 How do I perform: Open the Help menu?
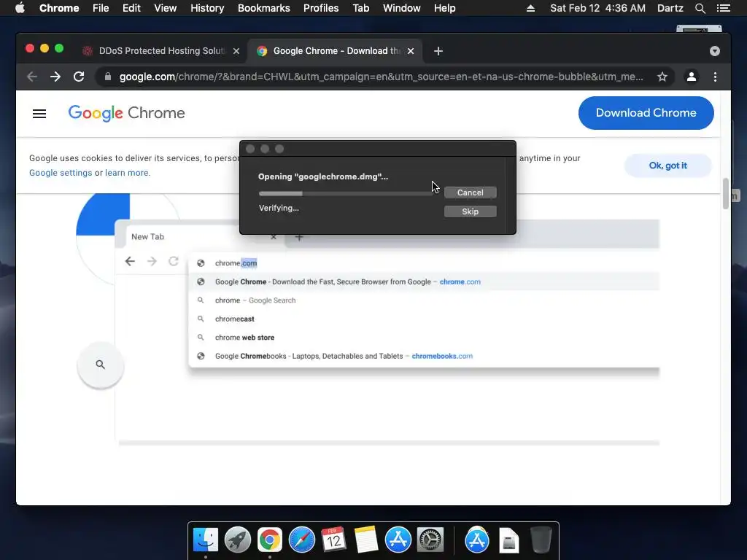pyautogui.click(x=444, y=8)
